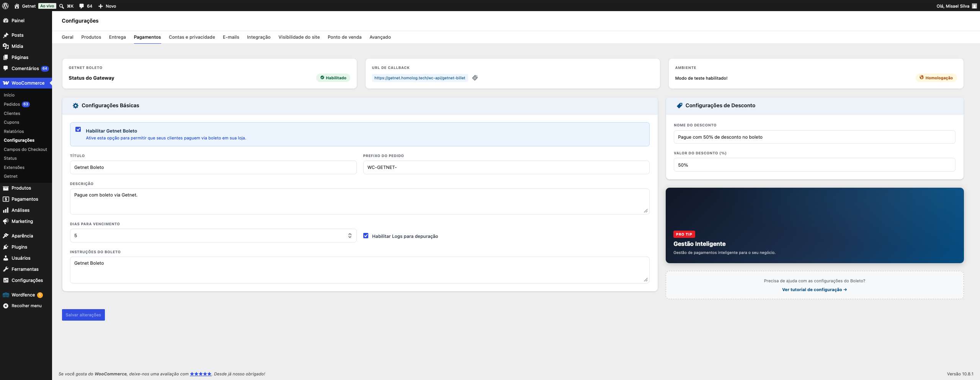
Task: Click Recolher menu collapse icon
Action: tap(6, 306)
